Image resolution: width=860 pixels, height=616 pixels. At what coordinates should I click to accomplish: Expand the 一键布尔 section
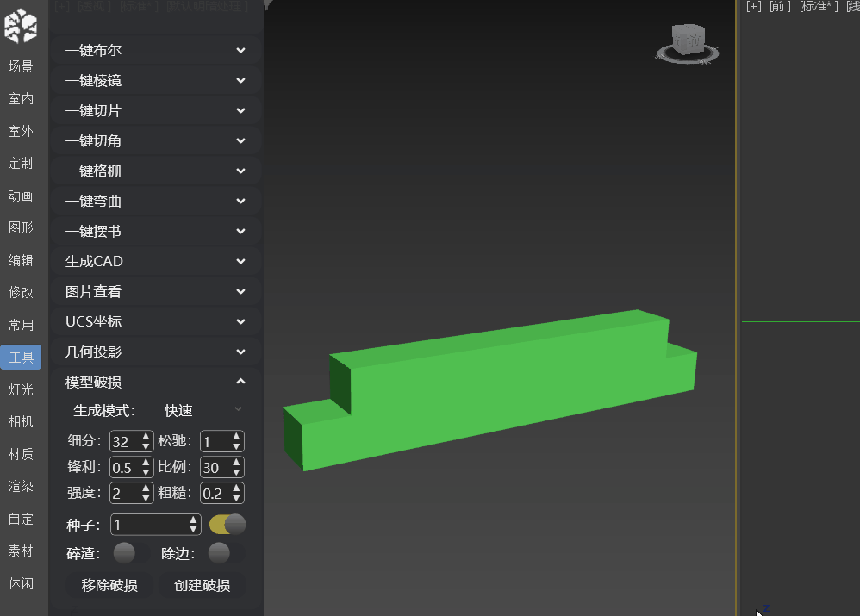[156, 51]
